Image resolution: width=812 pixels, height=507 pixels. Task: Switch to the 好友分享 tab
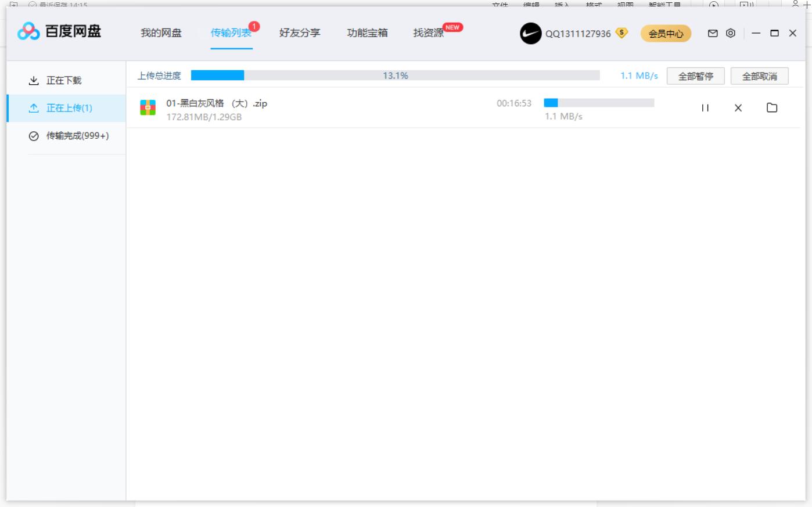click(x=299, y=33)
